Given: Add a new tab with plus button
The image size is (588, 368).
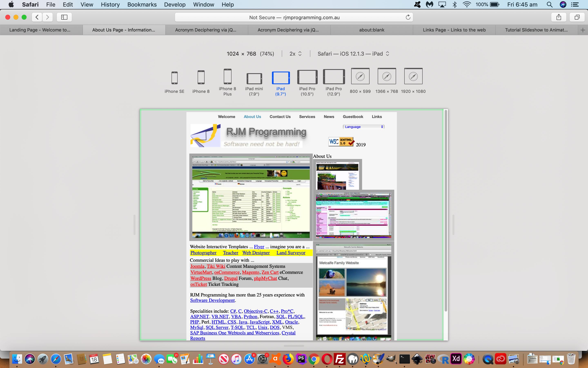Looking at the screenshot, I should [x=583, y=30].
